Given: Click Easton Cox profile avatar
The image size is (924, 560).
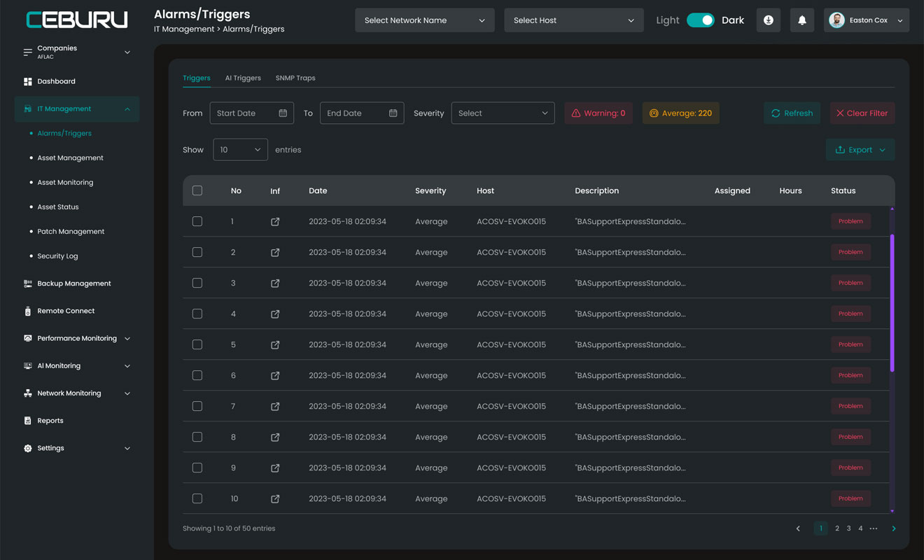Looking at the screenshot, I should 836,20.
